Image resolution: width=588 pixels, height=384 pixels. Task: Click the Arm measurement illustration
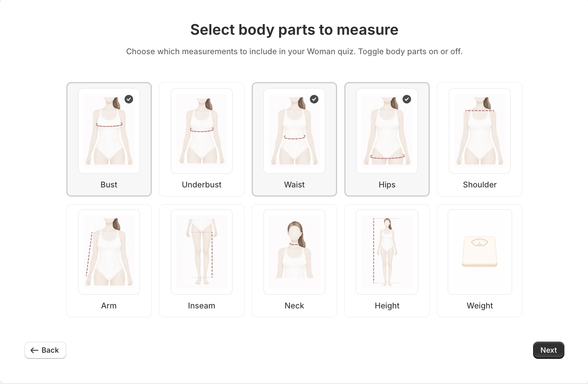pos(109,252)
